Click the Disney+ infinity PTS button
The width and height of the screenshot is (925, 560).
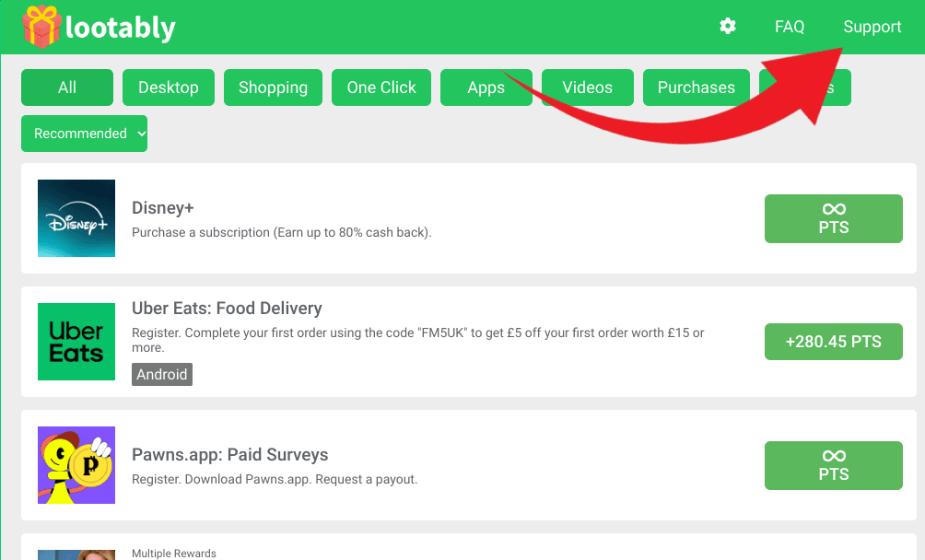[834, 218]
